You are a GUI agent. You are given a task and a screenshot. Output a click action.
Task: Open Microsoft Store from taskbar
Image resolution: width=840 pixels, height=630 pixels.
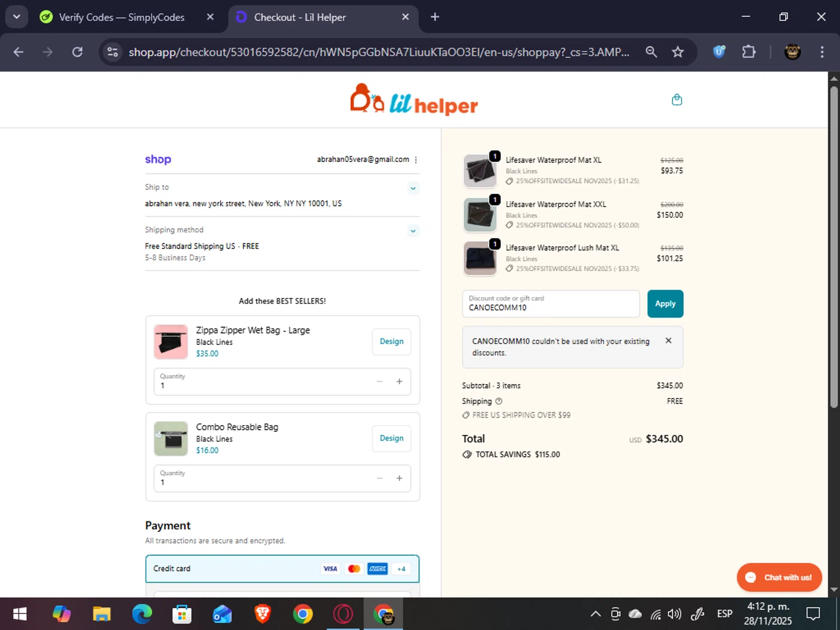(182, 614)
